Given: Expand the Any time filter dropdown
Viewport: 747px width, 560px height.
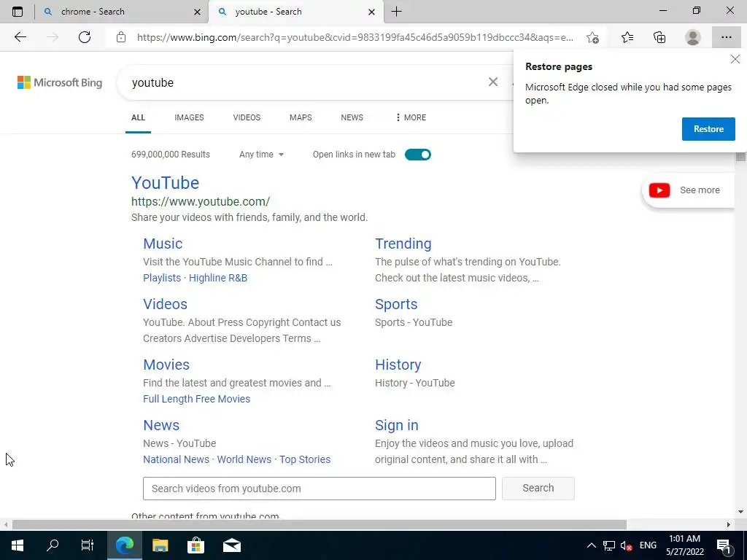Looking at the screenshot, I should pos(261,155).
